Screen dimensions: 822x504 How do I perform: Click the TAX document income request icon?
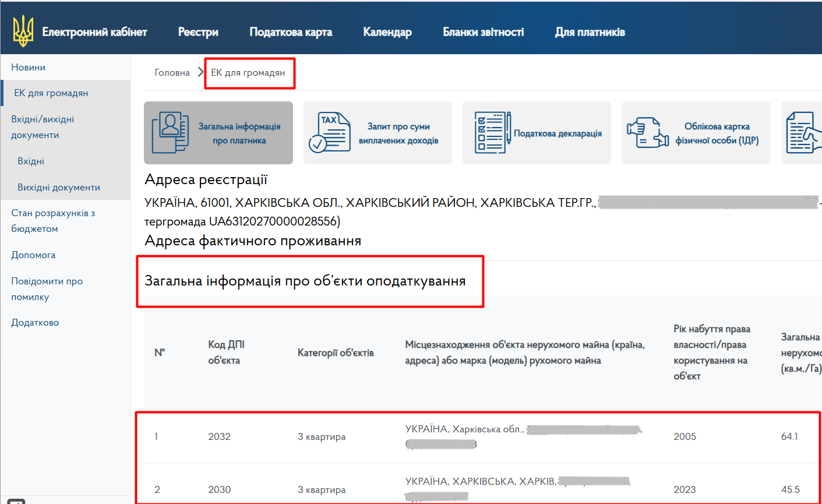(329, 133)
